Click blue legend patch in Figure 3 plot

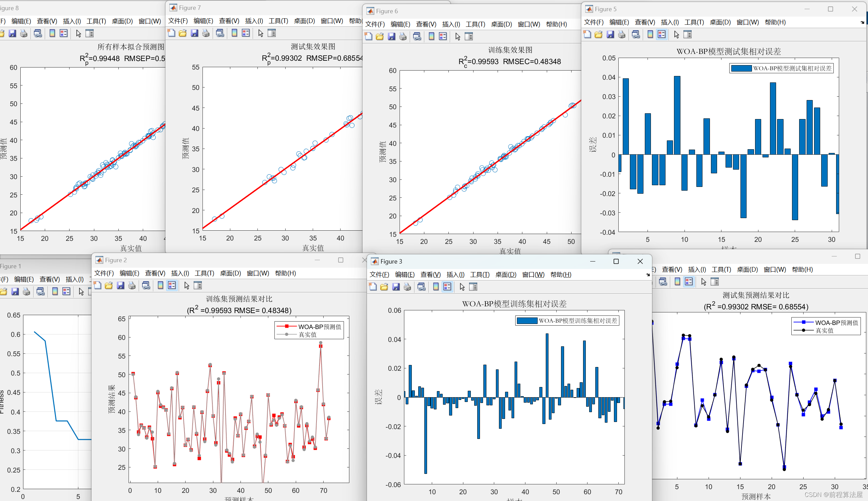pos(527,321)
